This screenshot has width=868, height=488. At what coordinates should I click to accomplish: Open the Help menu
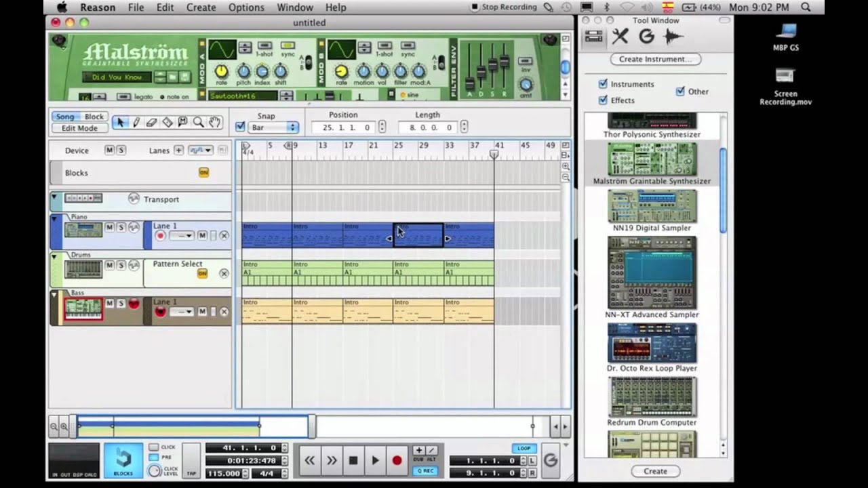tap(336, 7)
